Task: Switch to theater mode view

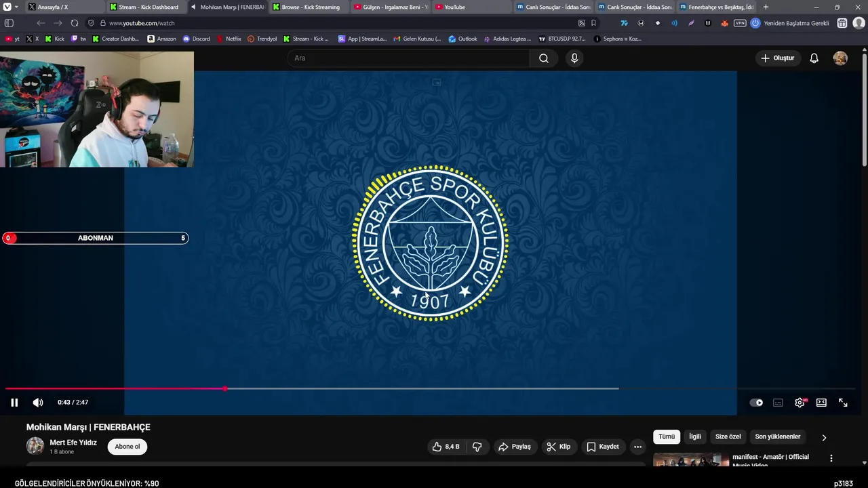Action: coord(821,403)
